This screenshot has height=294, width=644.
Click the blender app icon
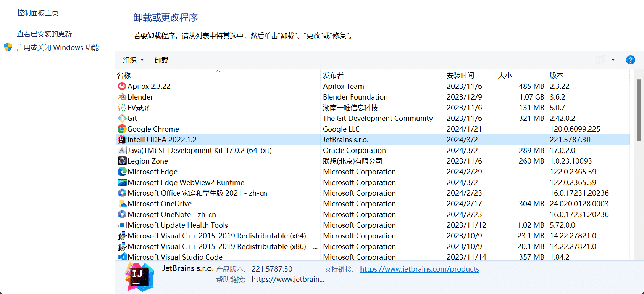pos(122,97)
